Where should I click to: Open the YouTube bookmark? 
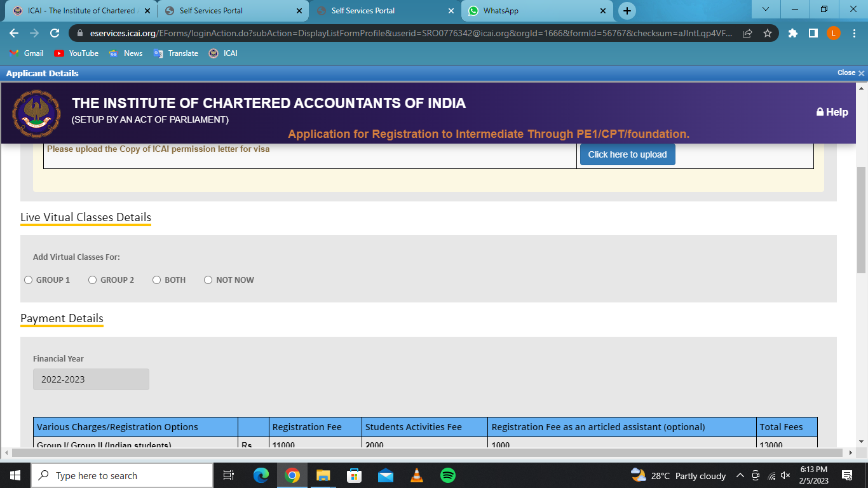76,53
